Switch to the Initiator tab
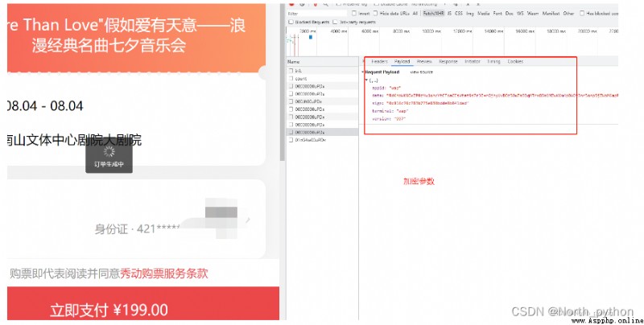 473,62
